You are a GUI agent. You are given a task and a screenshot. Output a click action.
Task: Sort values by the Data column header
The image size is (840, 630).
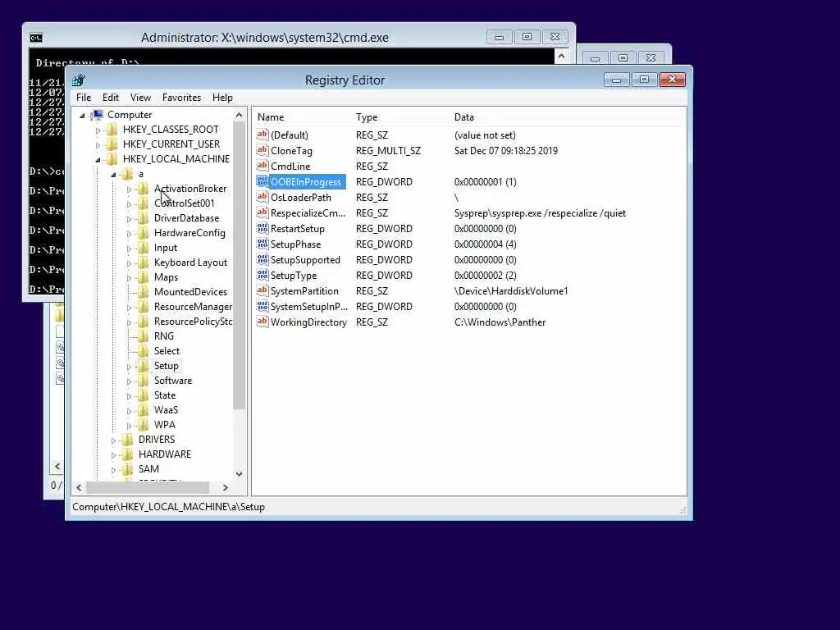tap(464, 117)
